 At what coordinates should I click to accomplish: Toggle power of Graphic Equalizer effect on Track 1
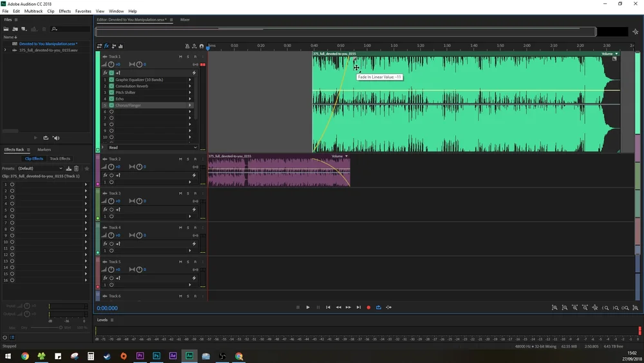(111, 79)
